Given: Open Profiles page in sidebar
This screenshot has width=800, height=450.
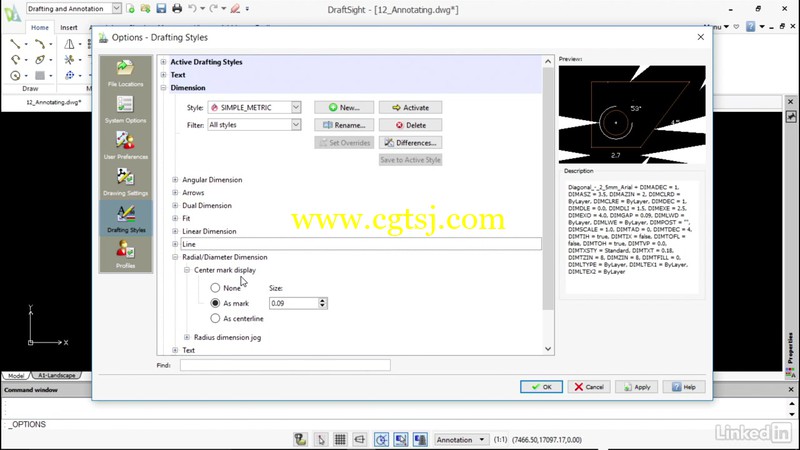Looking at the screenshot, I should (x=125, y=254).
